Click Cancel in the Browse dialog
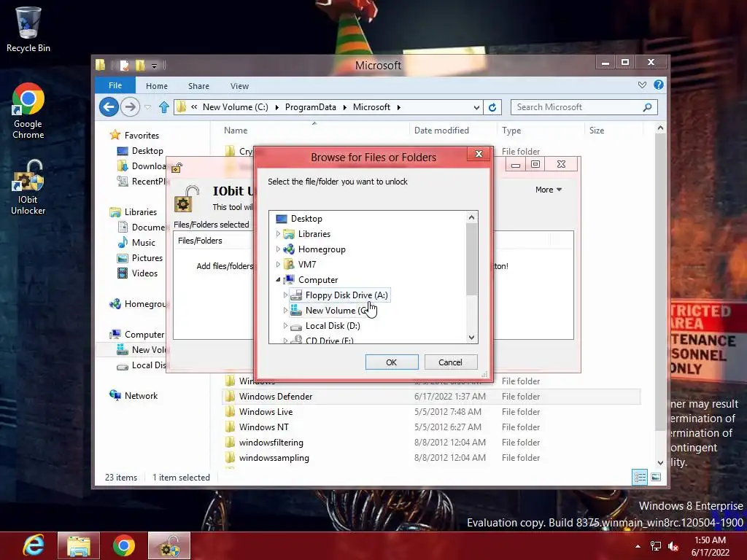The image size is (747, 560). coord(450,362)
